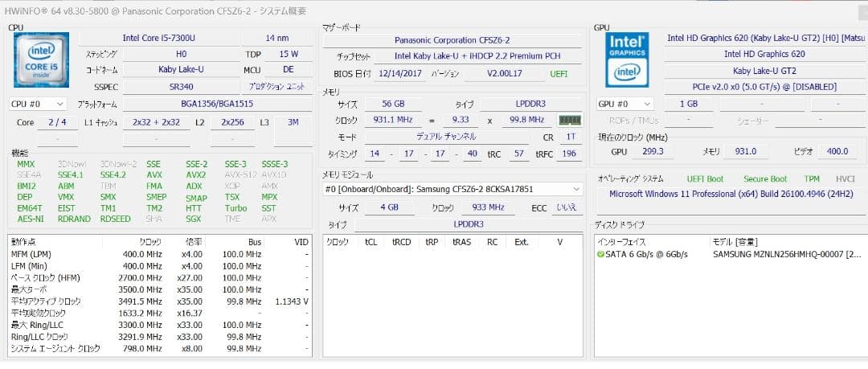Click the BGA1356/BGA1515 platform field

(218, 104)
